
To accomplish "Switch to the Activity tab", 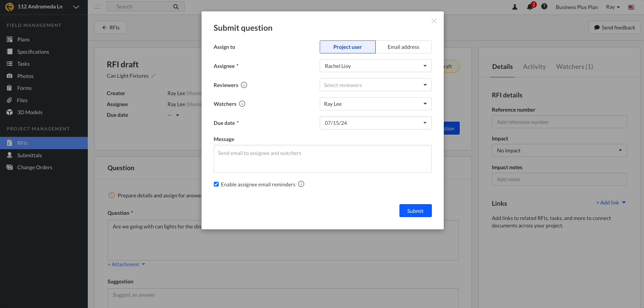I will point(534,67).
